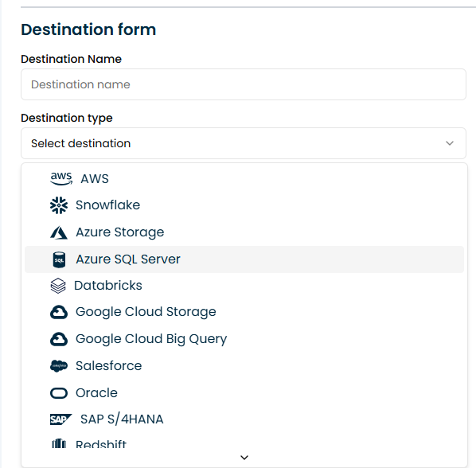Select Azure SQL Server destination

click(244, 259)
